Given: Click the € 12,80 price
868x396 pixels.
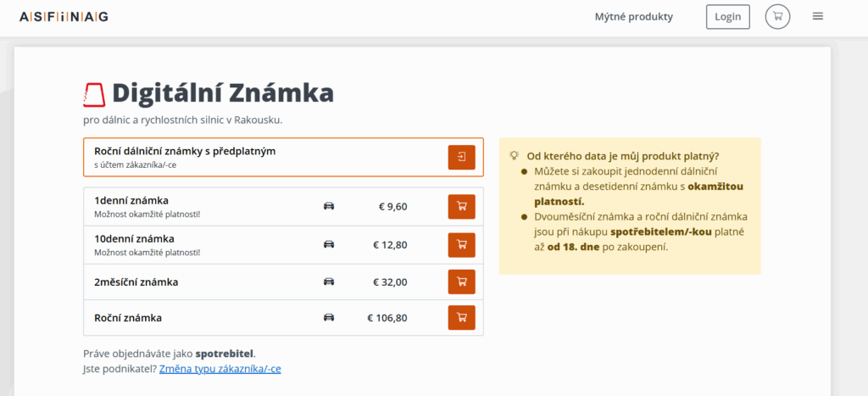Looking at the screenshot, I should (x=390, y=244).
